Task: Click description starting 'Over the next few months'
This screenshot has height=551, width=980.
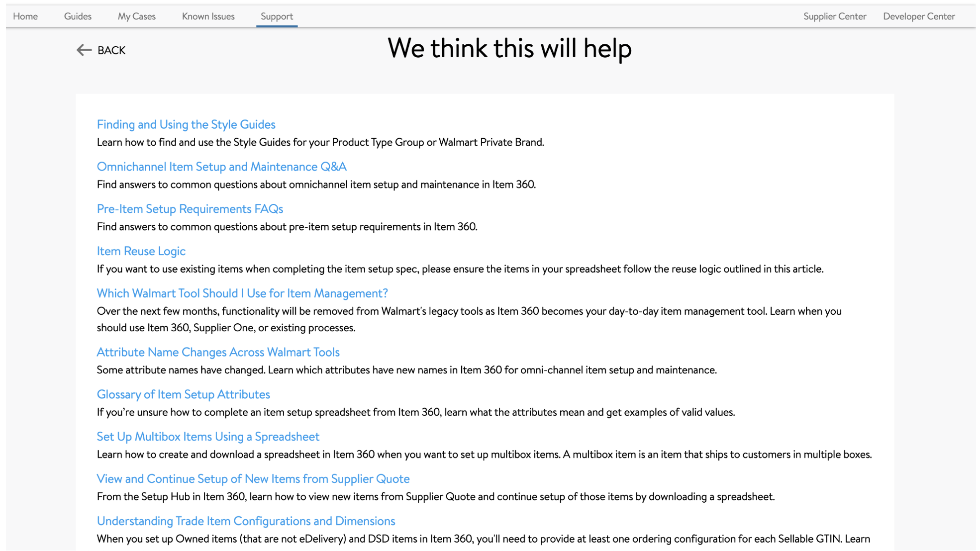Action: pyautogui.click(x=469, y=319)
